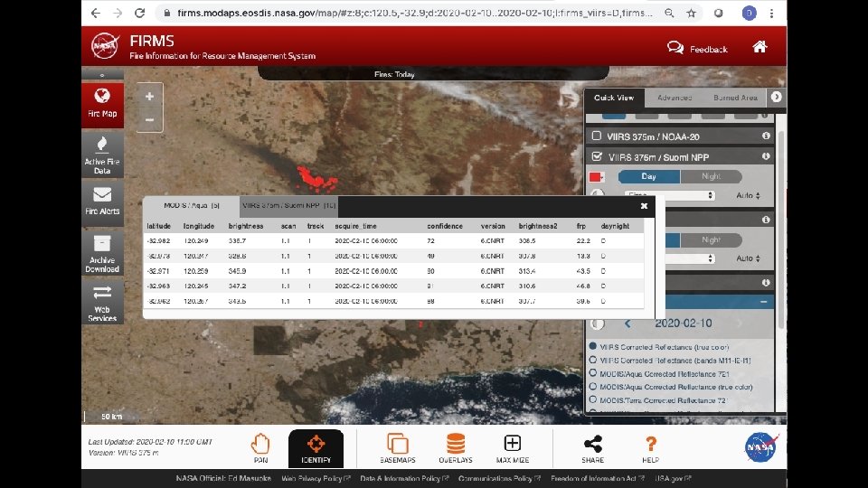The width and height of the screenshot is (868, 488).
Task: Go to home via house icon
Action: coord(760,47)
